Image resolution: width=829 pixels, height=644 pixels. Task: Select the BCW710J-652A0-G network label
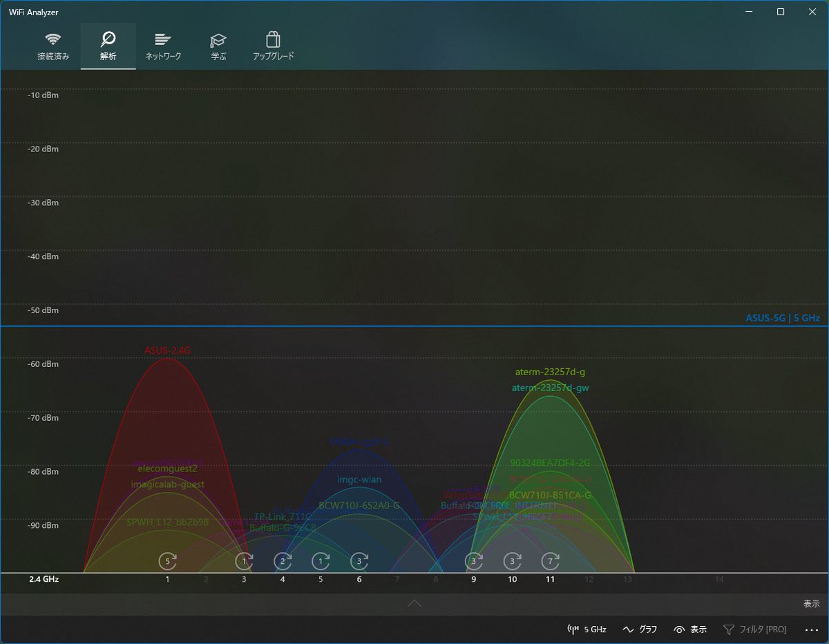point(359,506)
